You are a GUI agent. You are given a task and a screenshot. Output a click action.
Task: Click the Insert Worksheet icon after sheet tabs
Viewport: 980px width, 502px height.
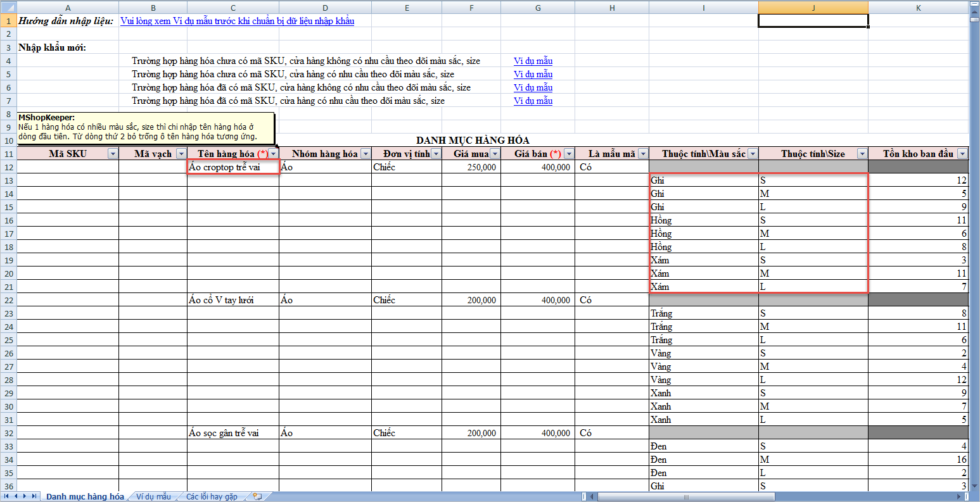pos(257,497)
